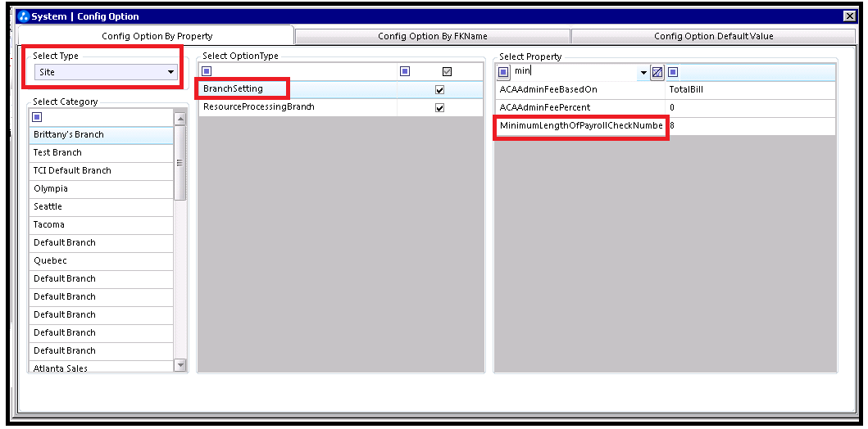The width and height of the screenshot is (868, 429).
Task: Select Atlanta Sales category
Action: [102, 367]
